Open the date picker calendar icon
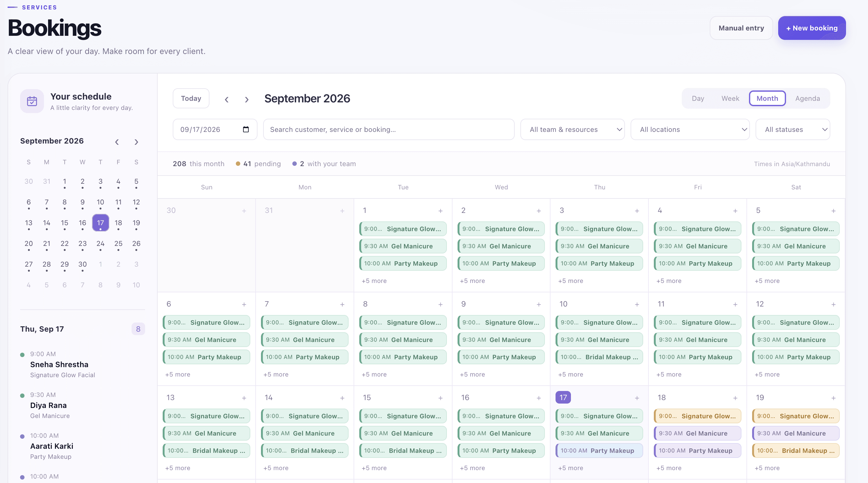 (246, 129)
